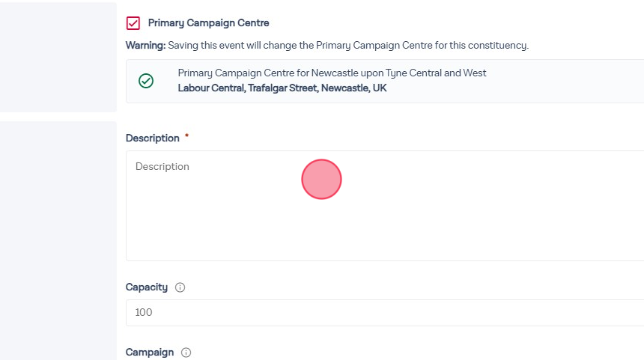This screenshot has height=360, width=644.
Task: Click the bold "Warning:" word
Action: (x=145, y=46)
